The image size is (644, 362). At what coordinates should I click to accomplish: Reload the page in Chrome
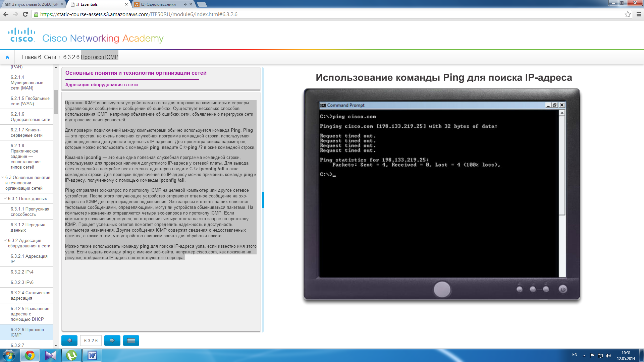(x=25, y=14)
